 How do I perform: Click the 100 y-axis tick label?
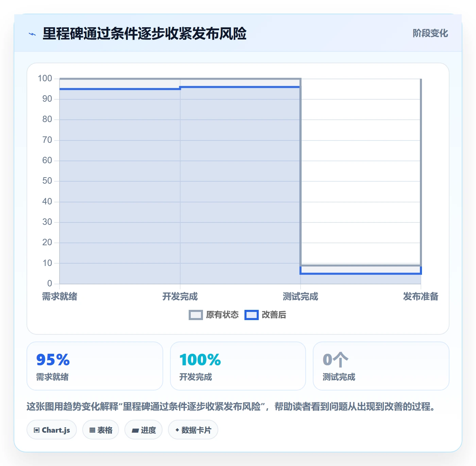point(45,79)
